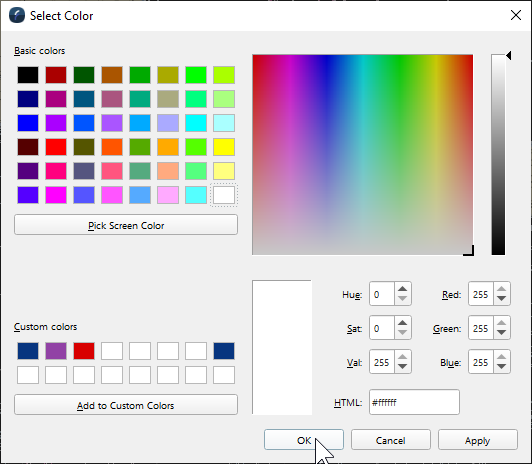Increase the Sat value with up arrow

pos(402,323)
